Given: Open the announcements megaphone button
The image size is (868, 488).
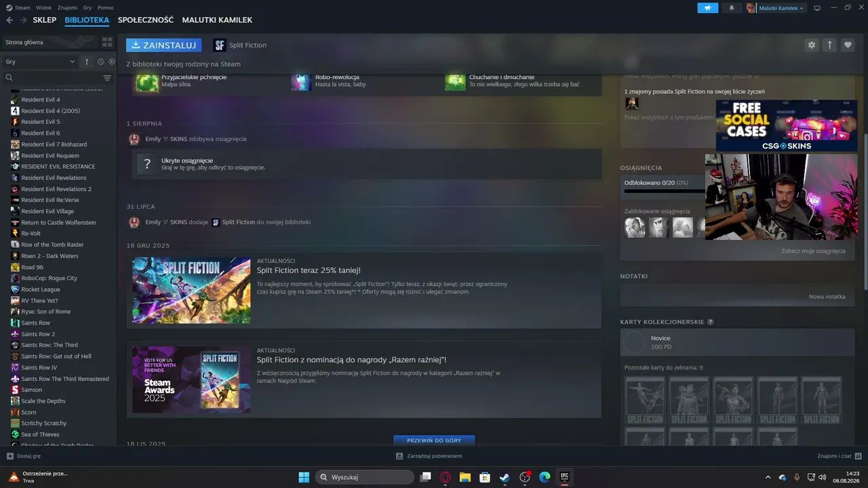Looking at the screenshot, I should [x=707, y=8].
